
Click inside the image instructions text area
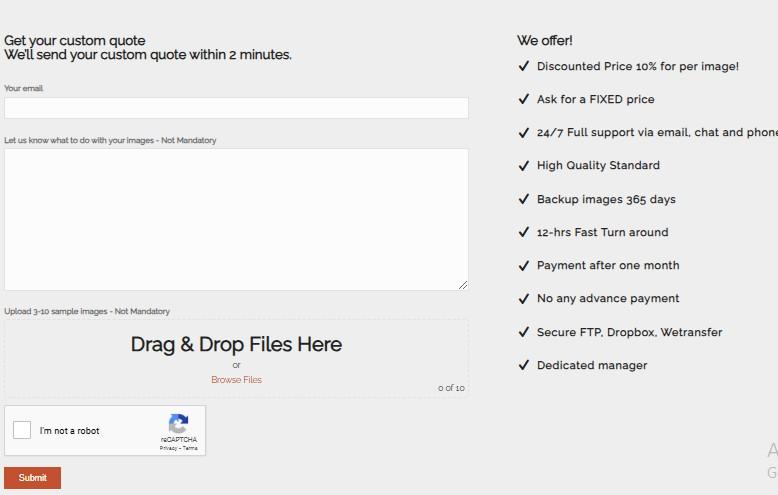click(x=236, y=219)
